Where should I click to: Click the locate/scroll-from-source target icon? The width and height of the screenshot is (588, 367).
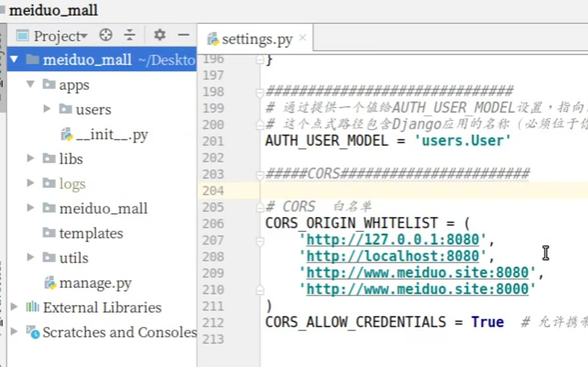tap(106, 35)
